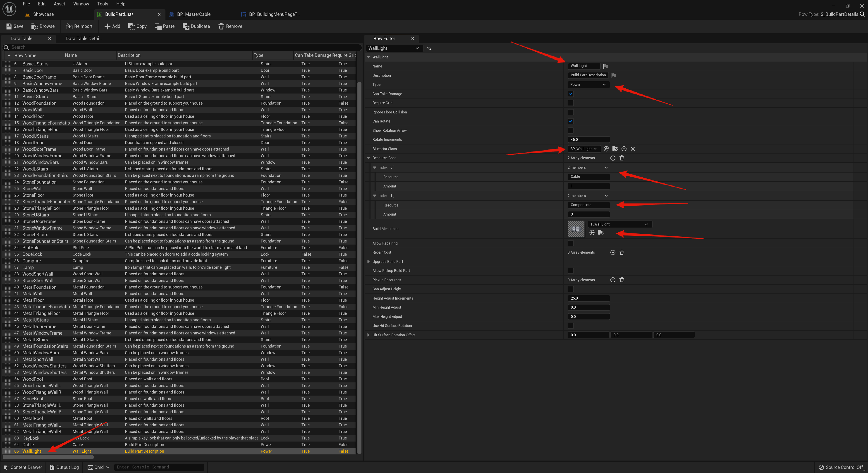Click the Reimport icon in toolbar
This screenshot has height=473, width=868.
coord(69,26)
